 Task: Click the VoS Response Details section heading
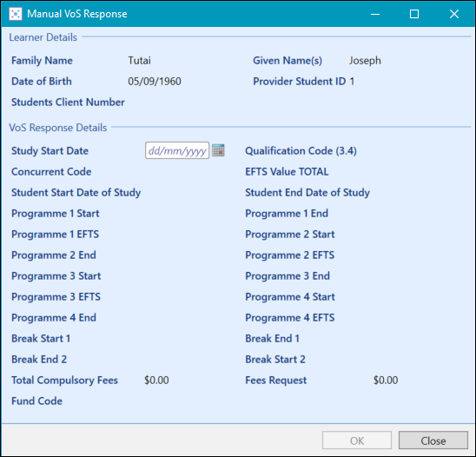(58, 128)
